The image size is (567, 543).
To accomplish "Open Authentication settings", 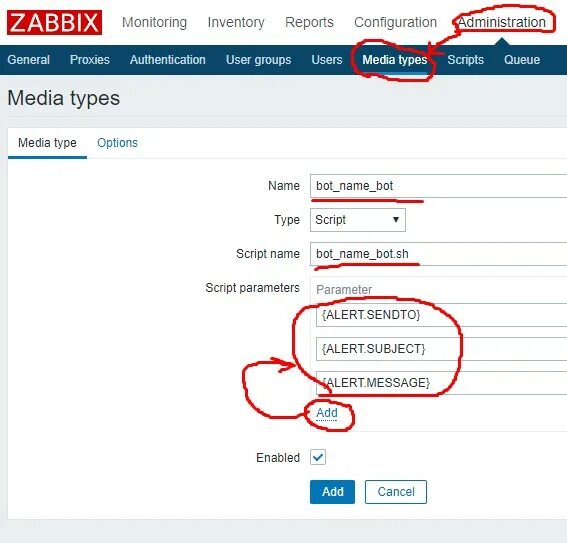I will point(168,60).
